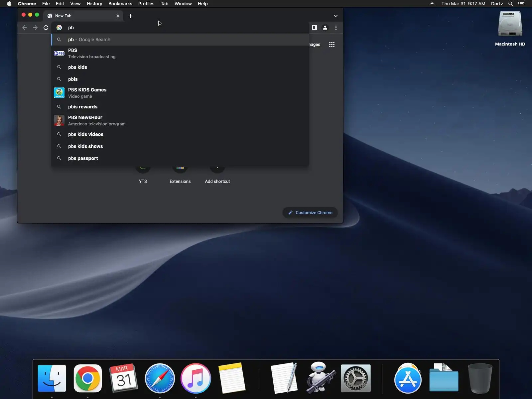This screenshot has height=399, width=532.
Task: Open the Help menu
Action: click(x=202, y=4)
